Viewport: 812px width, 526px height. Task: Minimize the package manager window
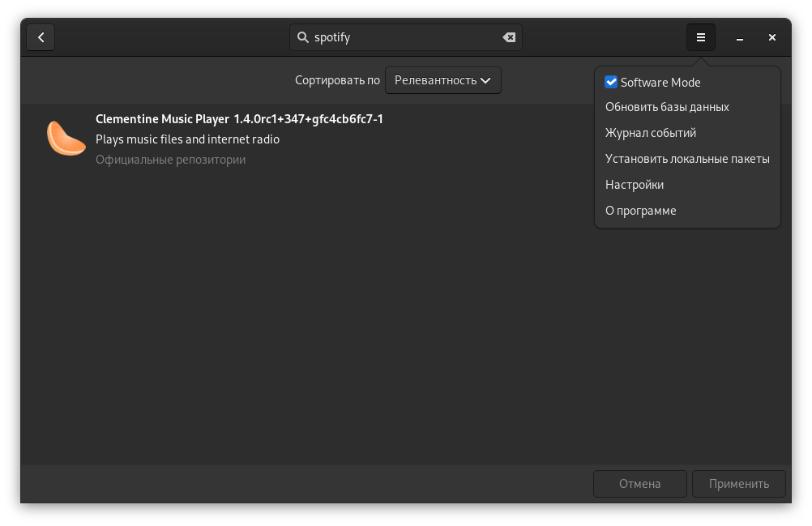pos(740,37)
